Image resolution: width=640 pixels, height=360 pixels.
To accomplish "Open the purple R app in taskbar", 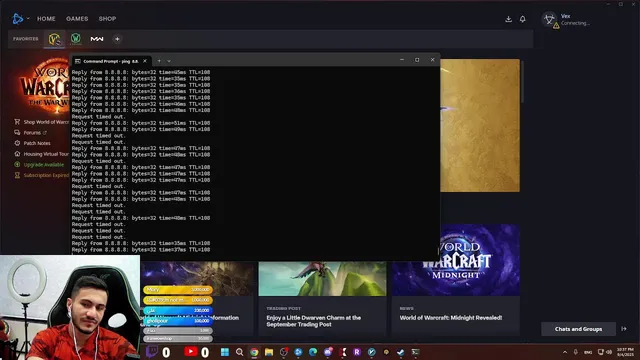I will pos(357,352).
